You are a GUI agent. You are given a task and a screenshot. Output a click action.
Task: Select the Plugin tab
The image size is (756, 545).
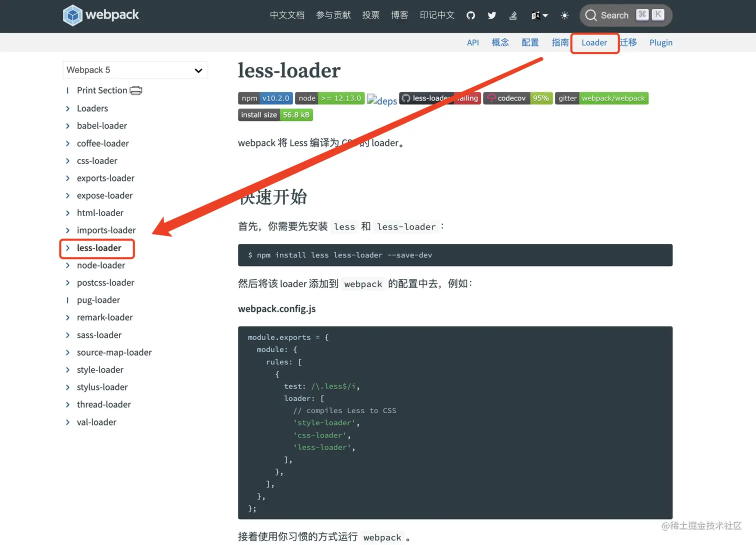coord(661,42)
